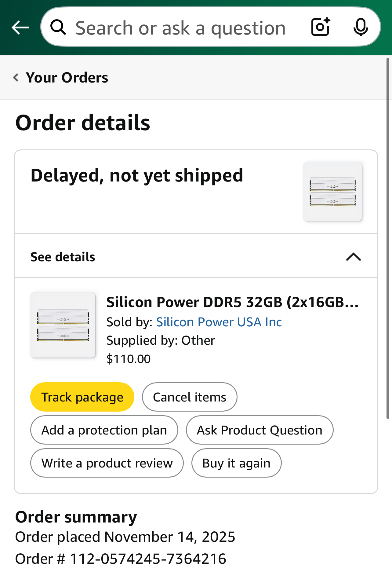Select Ask Product Question
The width and height of the screenshot is (392, 572).
pos(260,430)
